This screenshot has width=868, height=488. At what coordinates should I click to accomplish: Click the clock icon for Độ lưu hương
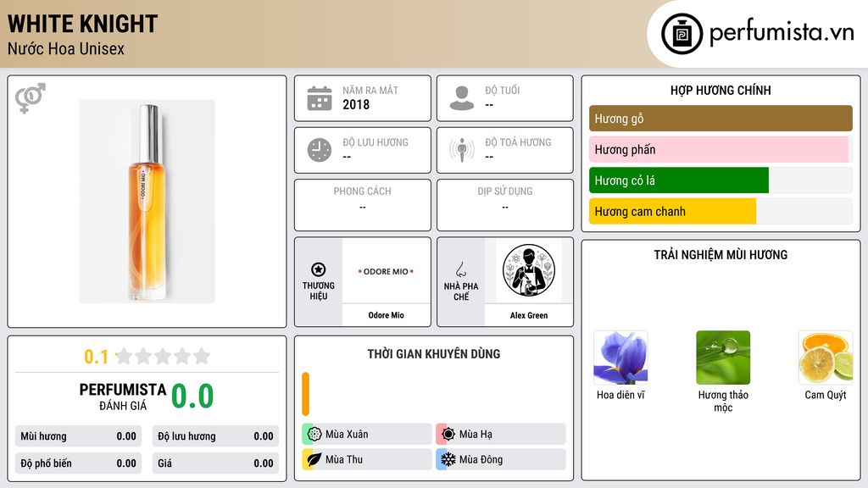(x=320, y=150)
